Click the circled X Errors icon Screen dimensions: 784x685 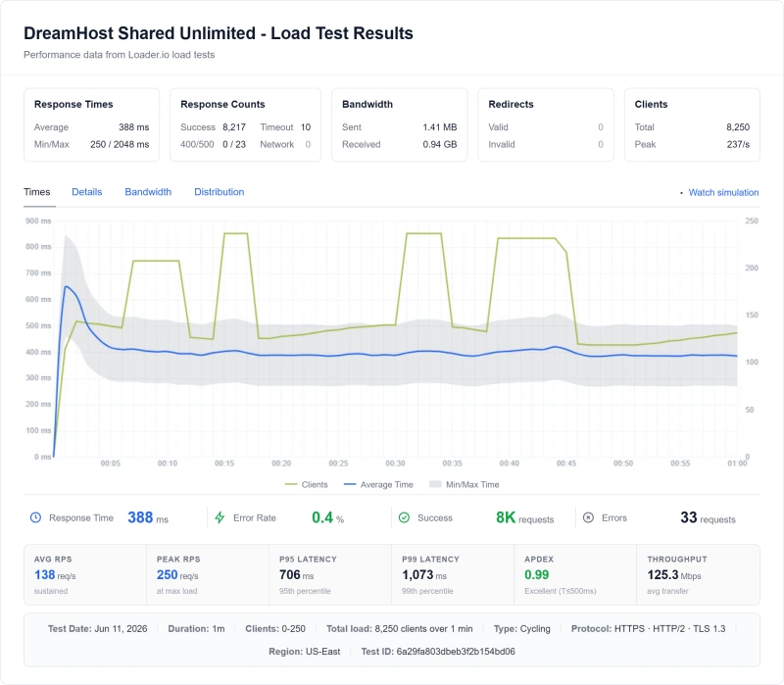[589, 517]
